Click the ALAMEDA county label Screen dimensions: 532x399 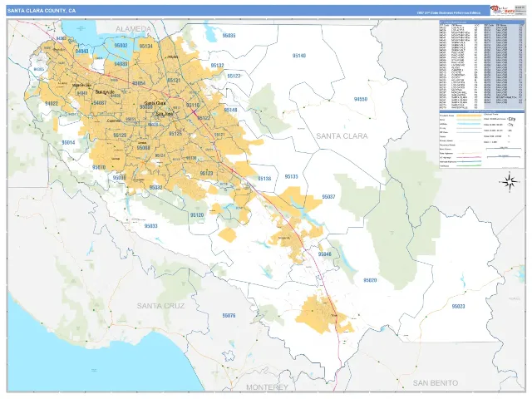[x=133, y=29]
